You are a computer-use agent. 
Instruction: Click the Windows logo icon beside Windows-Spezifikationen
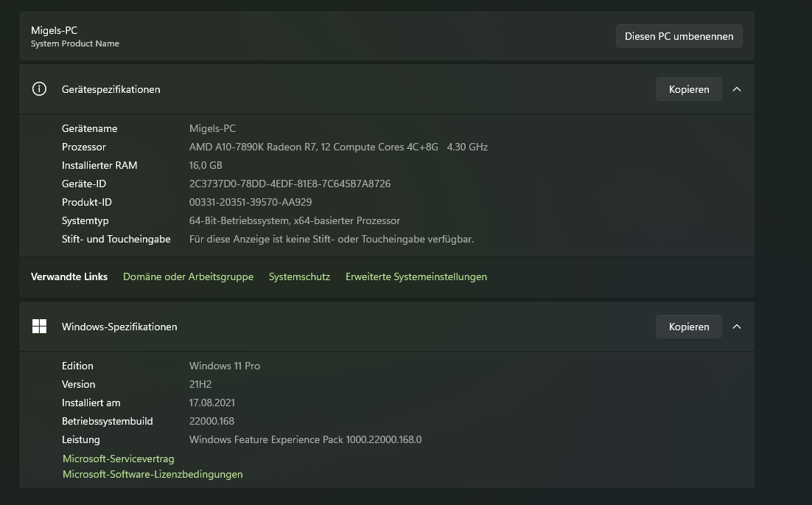(39, 327)
